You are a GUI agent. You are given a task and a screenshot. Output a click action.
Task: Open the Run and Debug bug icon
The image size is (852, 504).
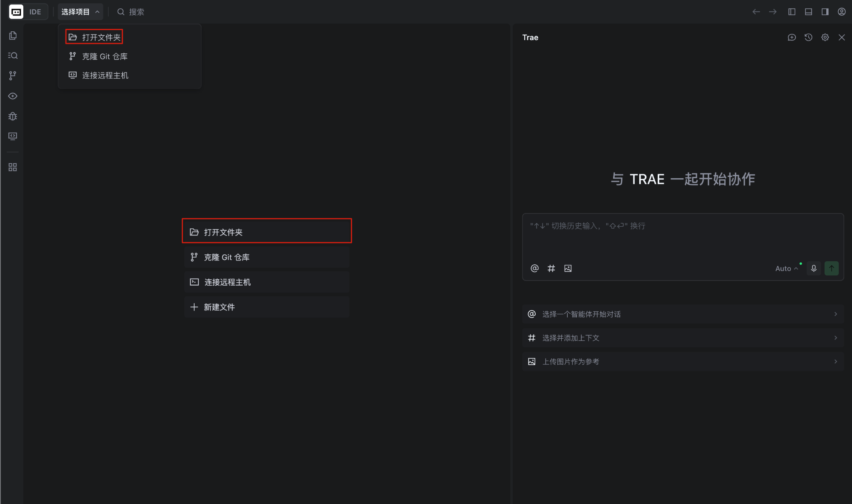[13, 116]
